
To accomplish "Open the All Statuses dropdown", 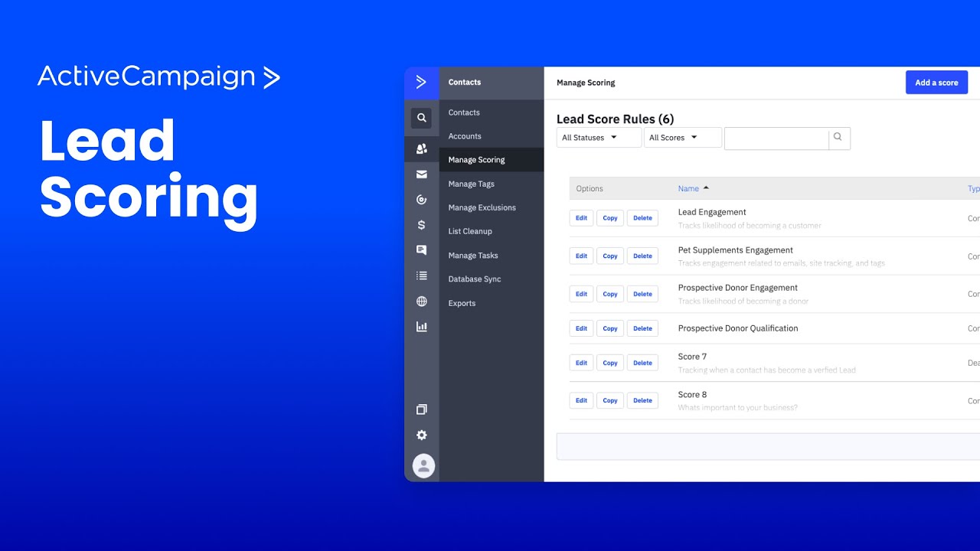I will (x=599, y=138).
